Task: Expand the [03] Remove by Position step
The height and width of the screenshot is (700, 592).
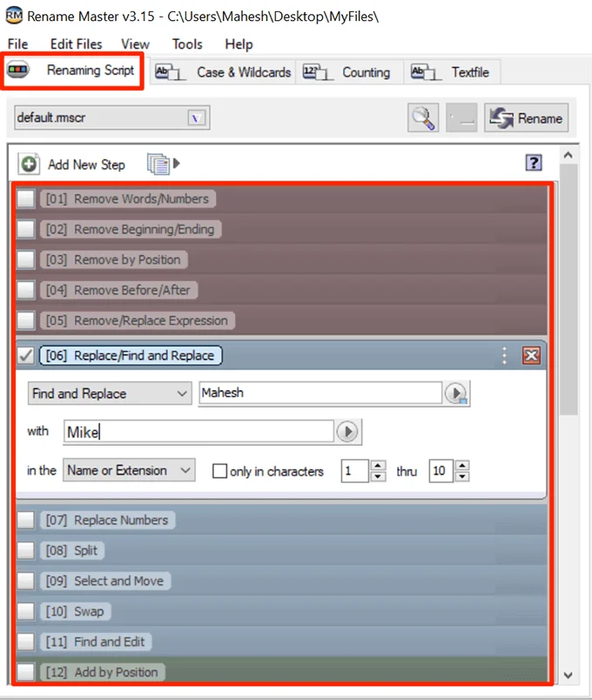Action: (114, 259)
